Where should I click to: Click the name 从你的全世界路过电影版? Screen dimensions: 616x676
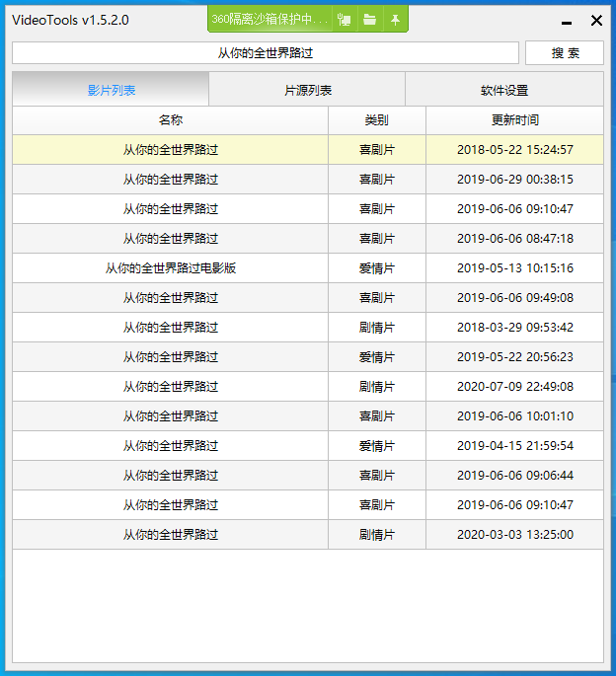click(171, 268)
